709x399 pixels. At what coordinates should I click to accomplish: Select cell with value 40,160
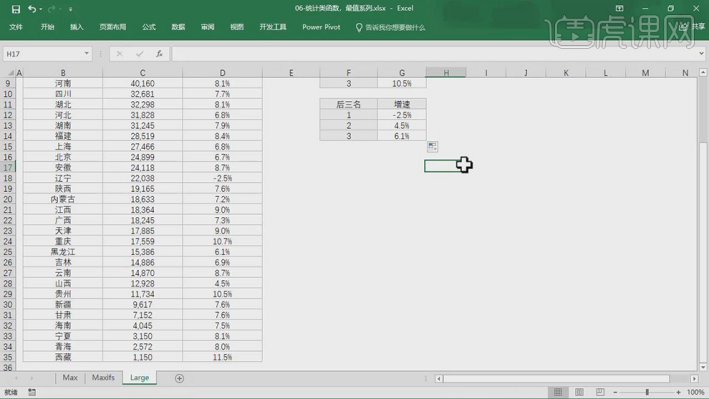coord(142,83)
